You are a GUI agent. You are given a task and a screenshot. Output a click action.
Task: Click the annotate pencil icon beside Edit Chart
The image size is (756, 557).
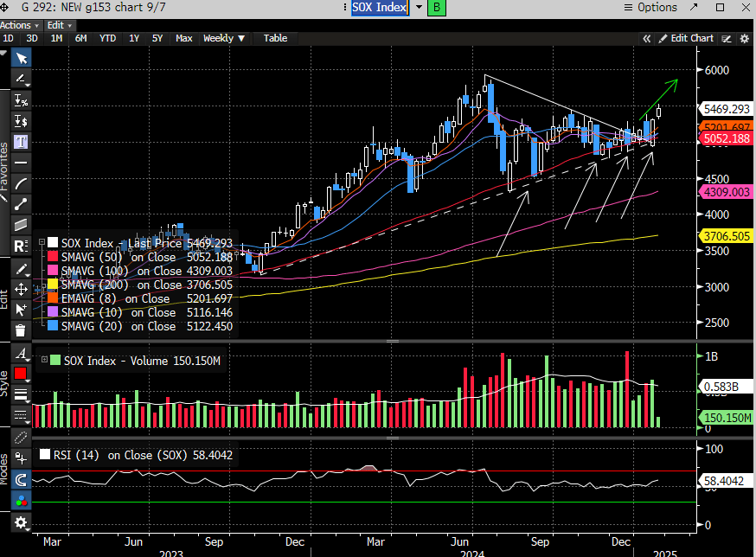[x=726, y=39]
